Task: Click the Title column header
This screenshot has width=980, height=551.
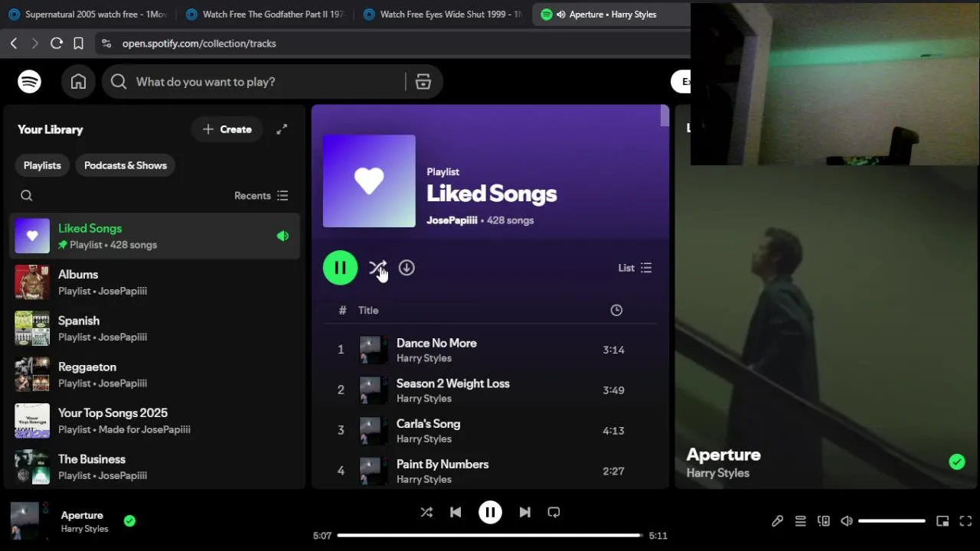Action: coord(368,310)
